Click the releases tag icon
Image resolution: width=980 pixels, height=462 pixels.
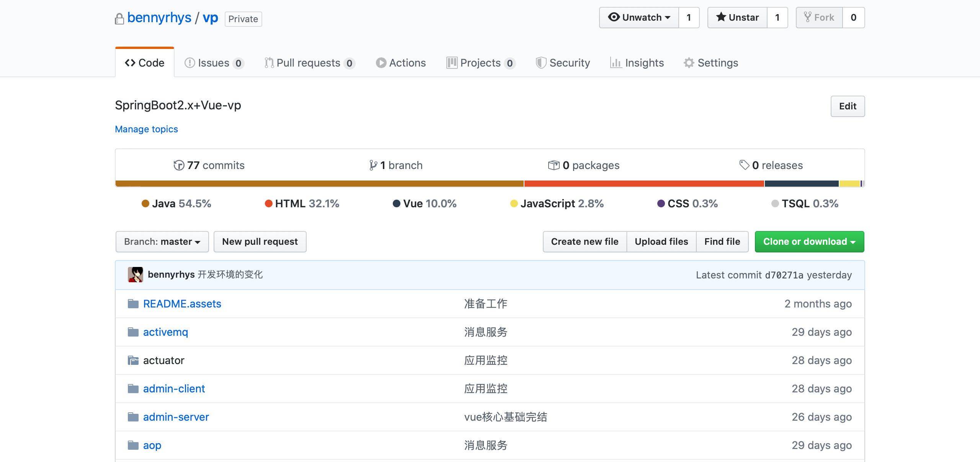pos(744,165)
